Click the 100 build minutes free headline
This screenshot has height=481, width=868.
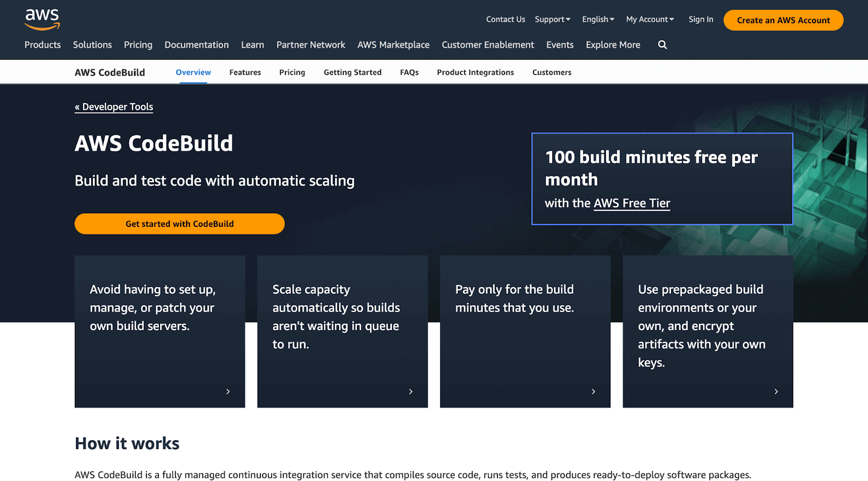coord(651,168)
